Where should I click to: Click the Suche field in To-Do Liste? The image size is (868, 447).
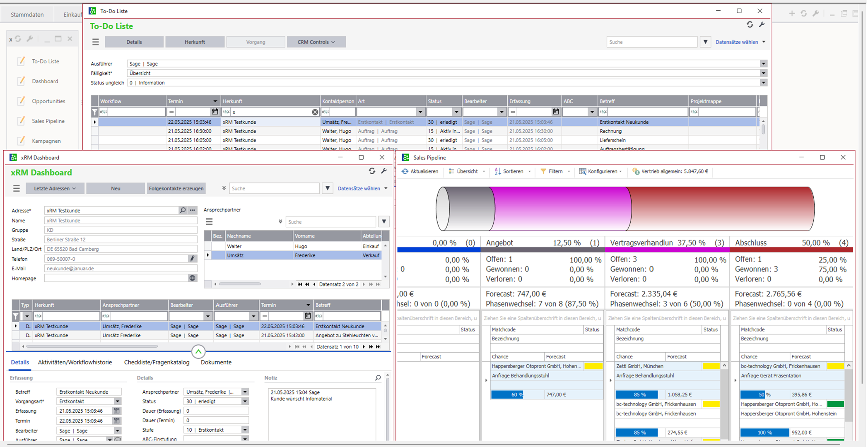click(651, 42)
